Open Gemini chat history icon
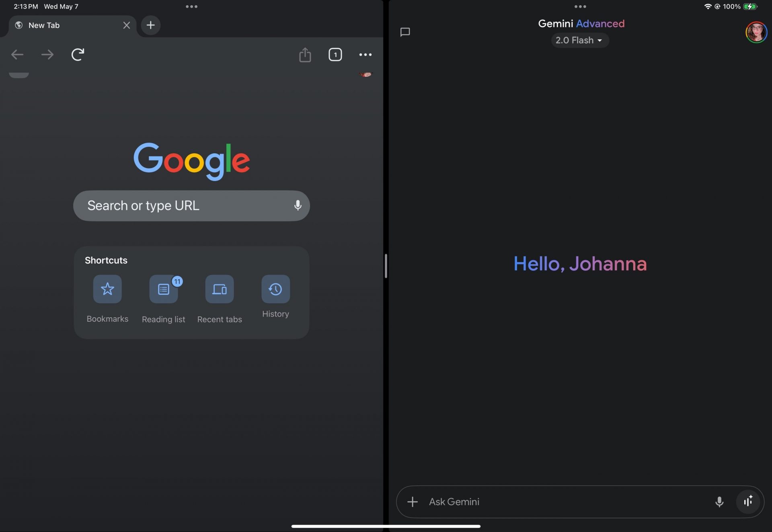 click(405, 32)
